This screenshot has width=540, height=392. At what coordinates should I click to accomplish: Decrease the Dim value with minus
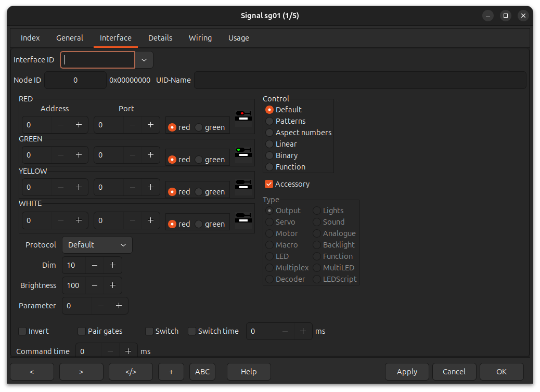tap(95, 265)
